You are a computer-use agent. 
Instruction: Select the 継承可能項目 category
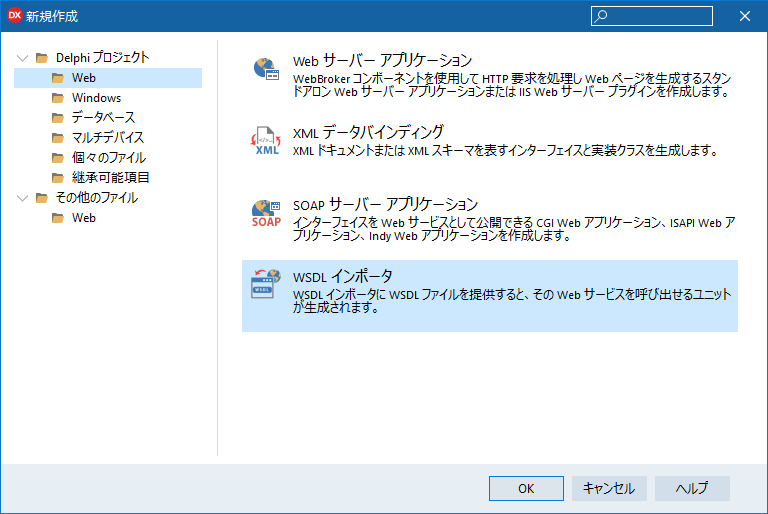click(x=110, y=177)
